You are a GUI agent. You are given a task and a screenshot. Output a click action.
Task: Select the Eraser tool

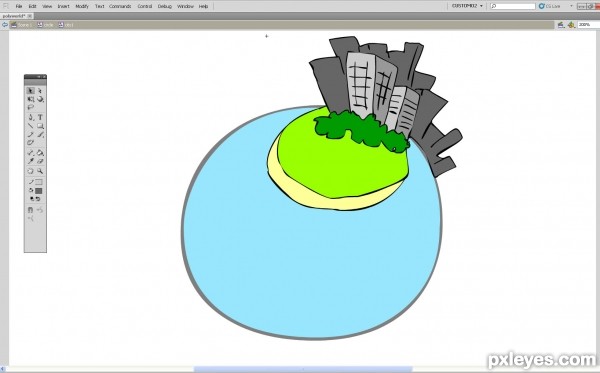tap(40, 161)
